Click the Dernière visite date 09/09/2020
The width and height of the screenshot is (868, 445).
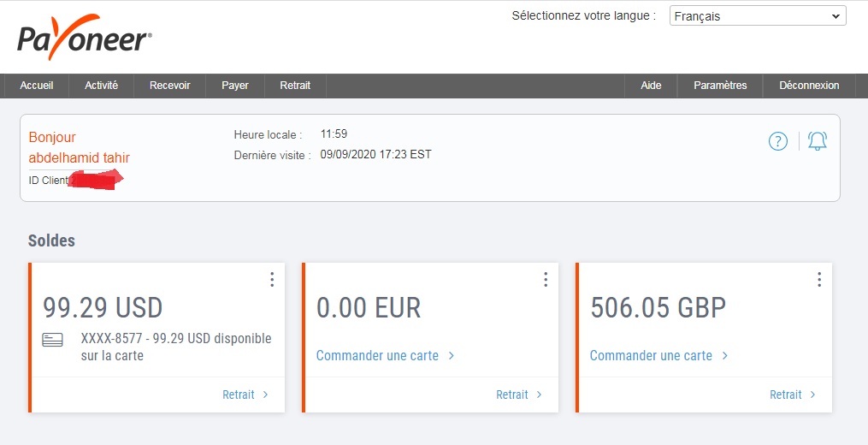[x=376, y=155]
